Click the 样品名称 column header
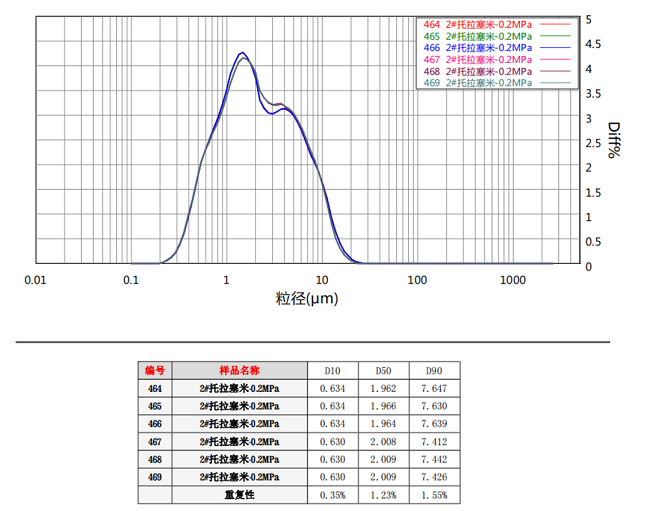This screenshot has width=650, height=511. coord(239,369)
